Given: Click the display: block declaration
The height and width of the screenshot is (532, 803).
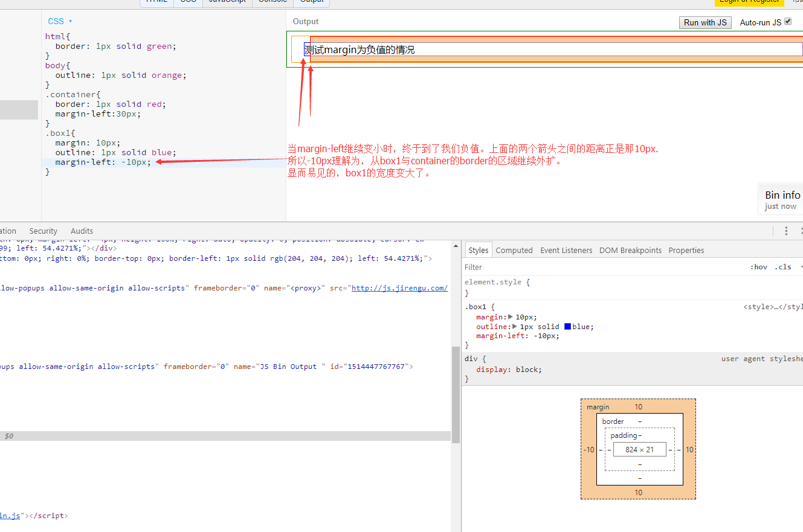Looking at the screenshot, I should coord(509,370).
